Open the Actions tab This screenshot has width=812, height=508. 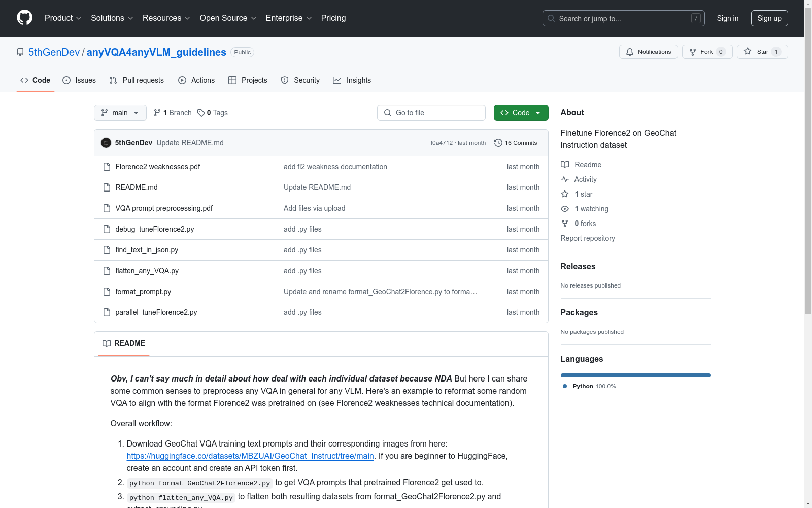196,80
